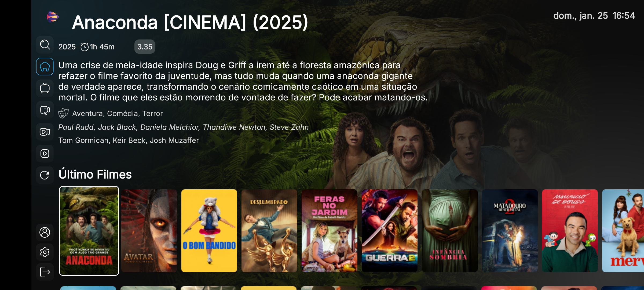Viewport: 644px width, 290px height.
Task: Click the logout exit icon
Action: point(45,272)
